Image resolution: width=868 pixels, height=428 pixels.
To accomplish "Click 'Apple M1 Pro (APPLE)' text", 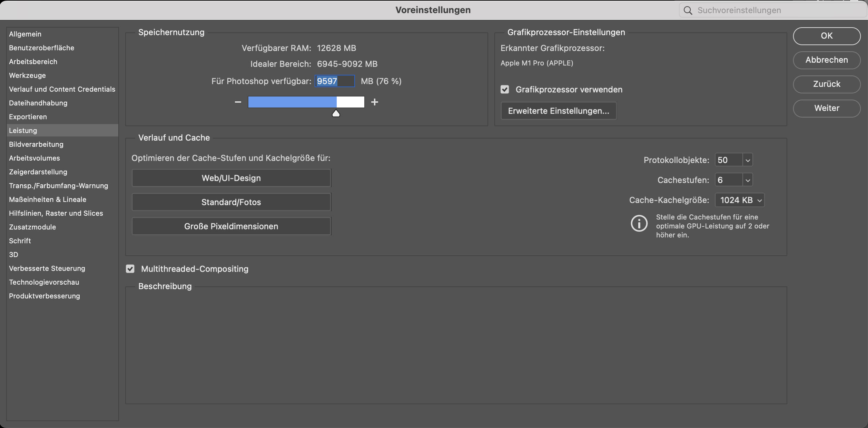I will tap(537, 63).
